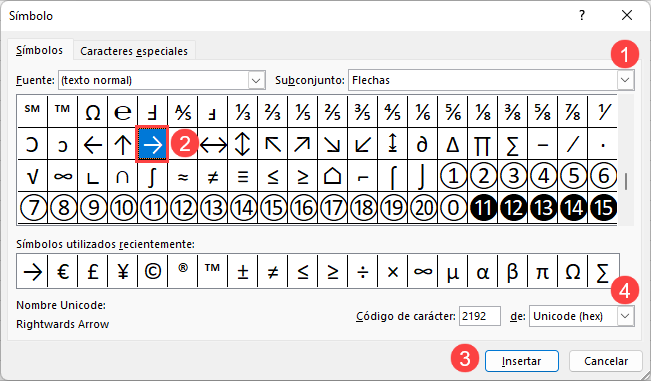This screenshot has height=381, width=651.
Task: Click the Cancelar button
Action: [606, 361]
